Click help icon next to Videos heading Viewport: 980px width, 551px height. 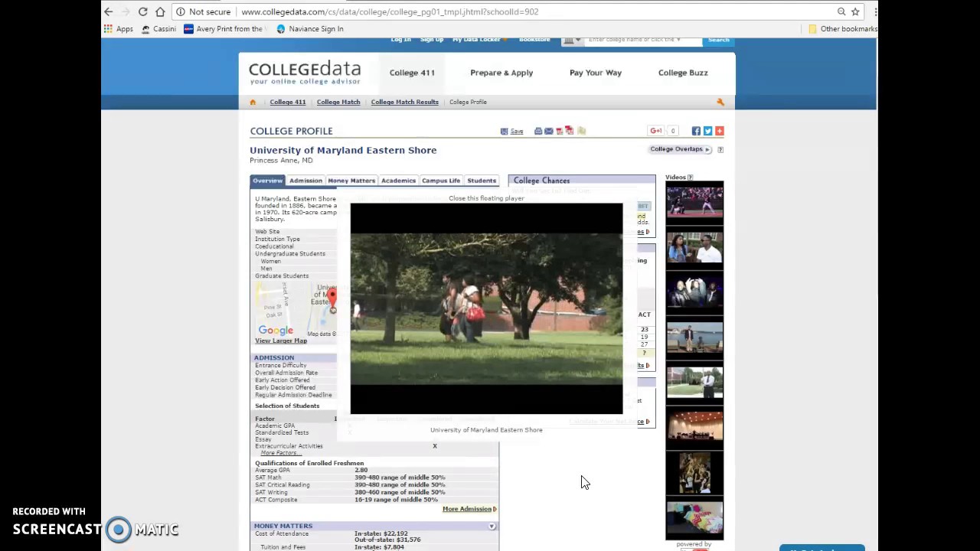coord(690,178)
